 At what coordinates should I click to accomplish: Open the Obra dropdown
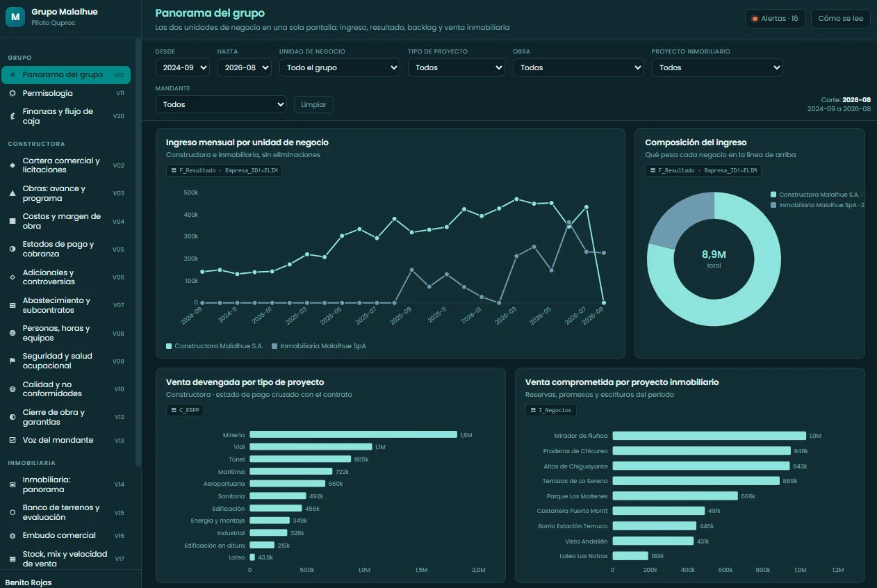click(579, 67)
